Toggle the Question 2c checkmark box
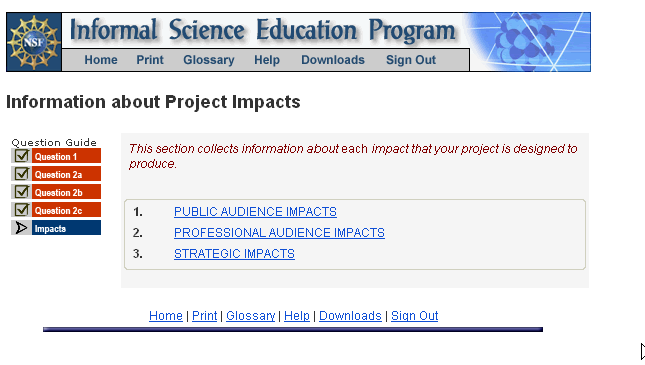Viewport: 645px width, 365px height. point(21,210)
